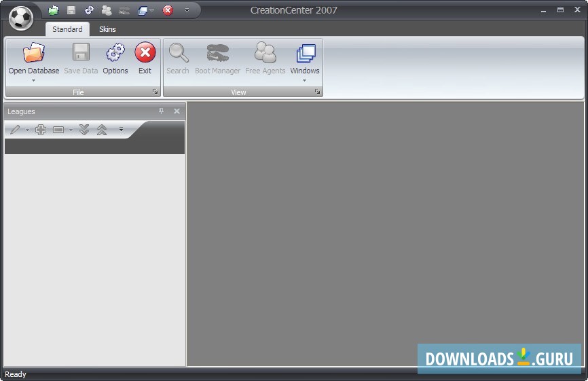This screenshot has height=381, width=588.
Task: Click the pencil edit icon in Leagues
Action: 16,130
